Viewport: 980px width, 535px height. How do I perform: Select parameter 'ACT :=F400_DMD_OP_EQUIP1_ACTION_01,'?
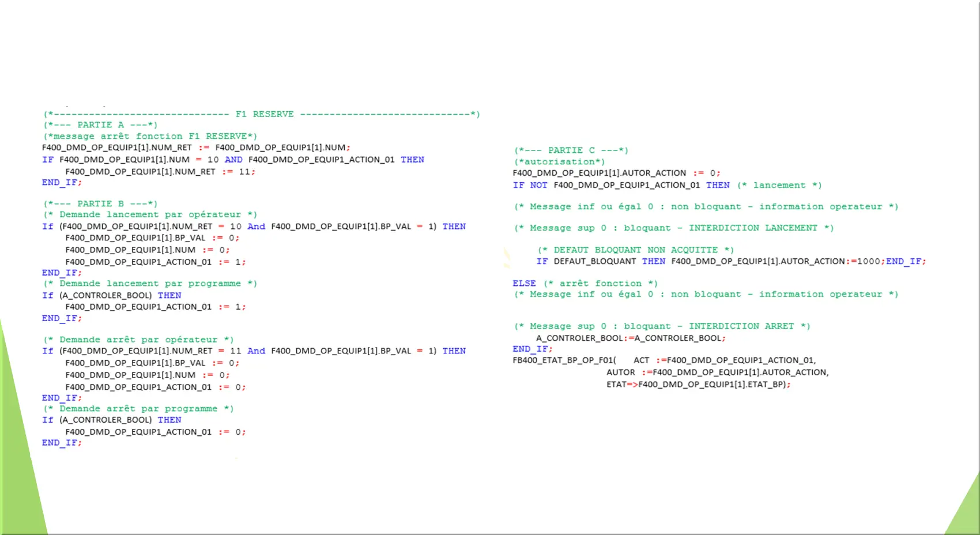tap(725, 360)
